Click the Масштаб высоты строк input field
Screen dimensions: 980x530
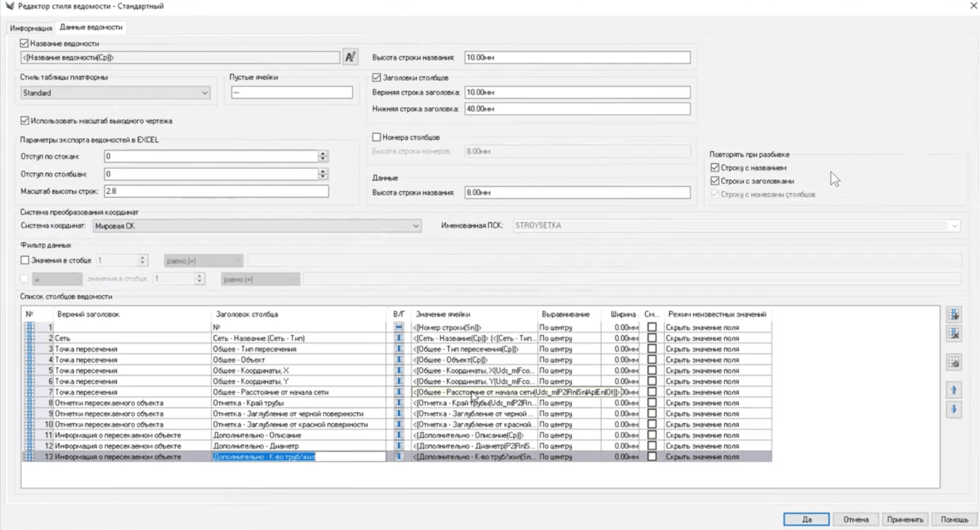(x=216, y=191)
